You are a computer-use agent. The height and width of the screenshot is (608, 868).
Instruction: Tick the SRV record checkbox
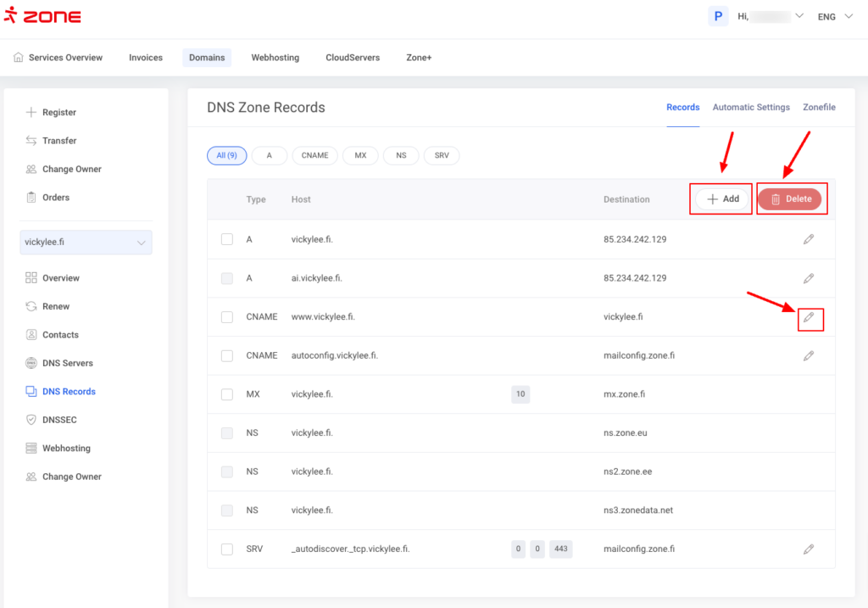coord(226,549)
